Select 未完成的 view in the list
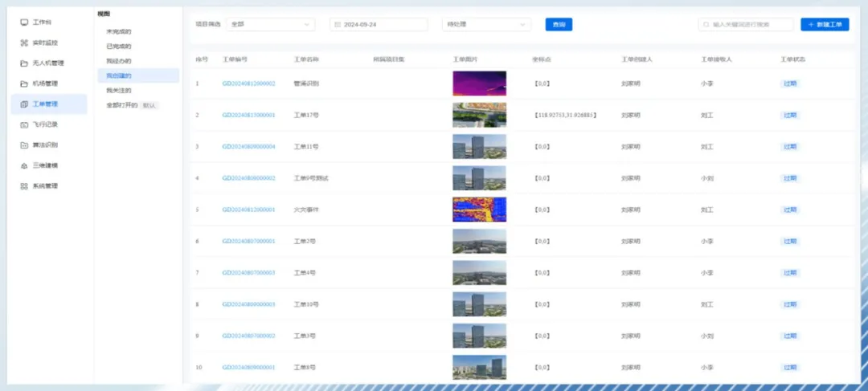This screenshot has width=868, height=391. (119, 31)
